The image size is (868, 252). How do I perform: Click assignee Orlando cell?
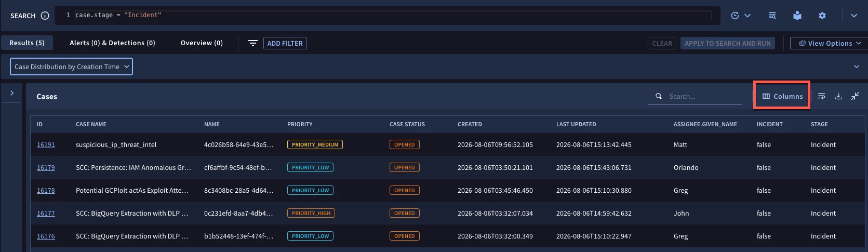coord(686,167)
